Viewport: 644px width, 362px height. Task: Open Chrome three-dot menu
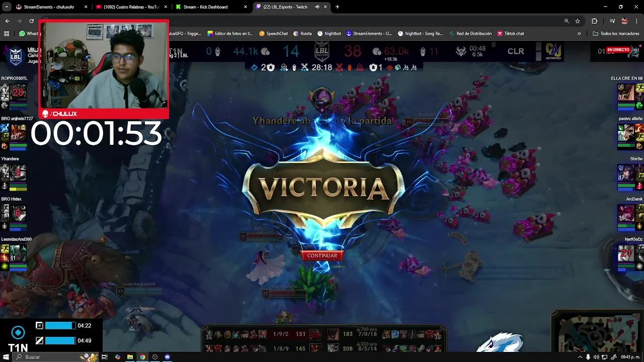coord(637,21)
